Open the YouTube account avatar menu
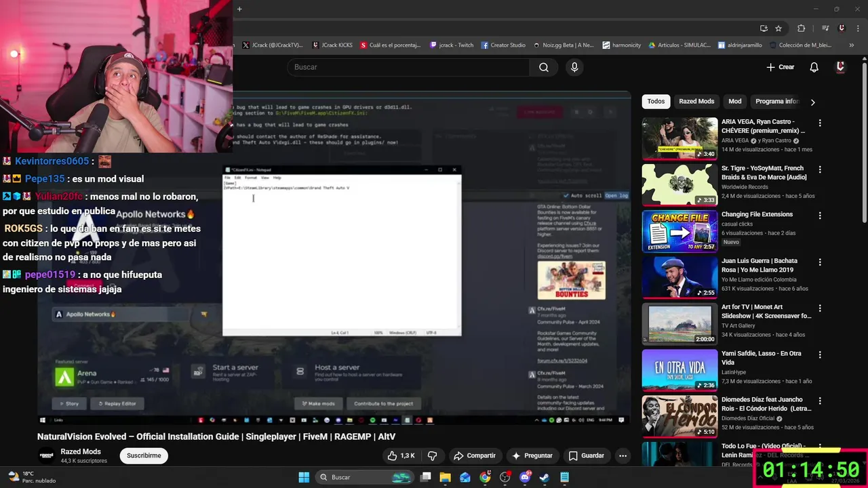The height and width of the screenshot is (488, 868). 840,67
